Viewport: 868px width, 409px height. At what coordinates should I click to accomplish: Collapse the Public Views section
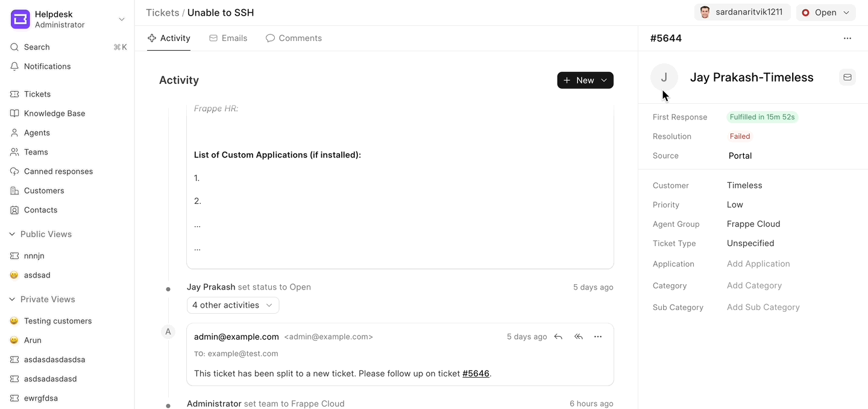(12, 234)
